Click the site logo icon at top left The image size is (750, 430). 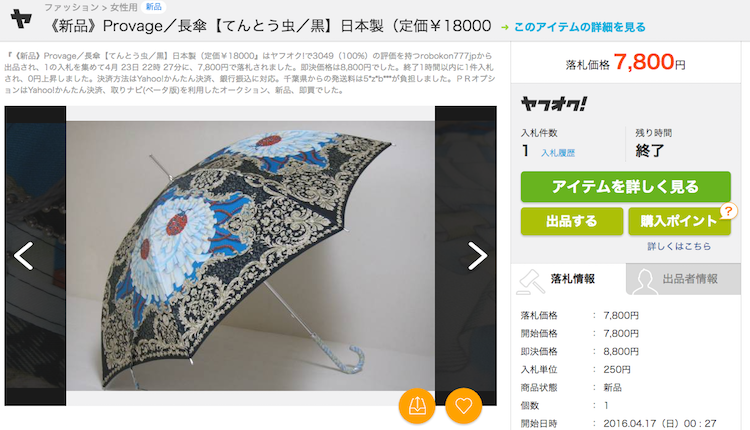pos(21,19)
